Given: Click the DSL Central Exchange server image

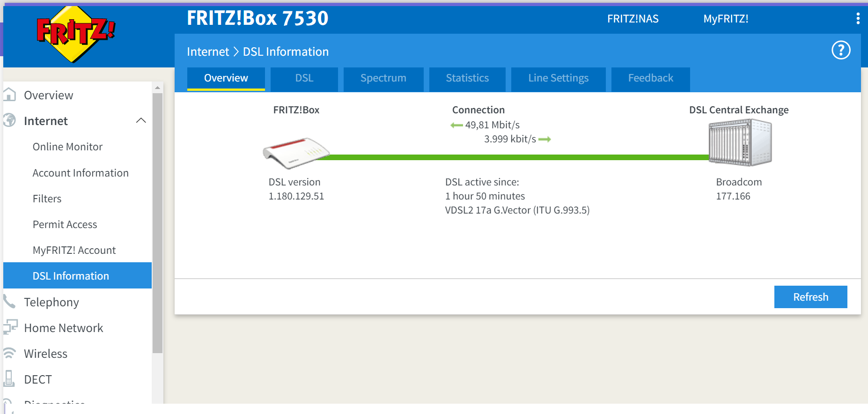Looking at the screenshot, I should 740,142.
